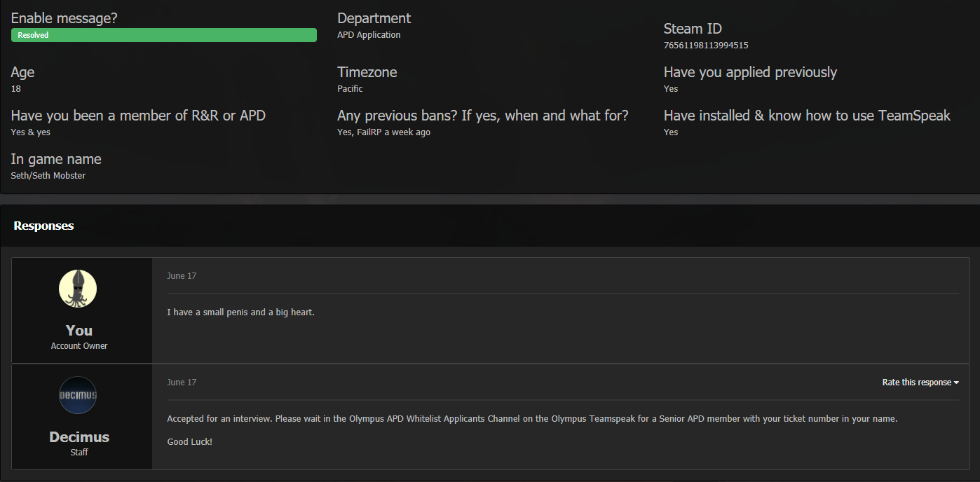This screenshot has width=980, height=482.
Task: Click the APD Application department value
Action: click(x=369, y=35)
